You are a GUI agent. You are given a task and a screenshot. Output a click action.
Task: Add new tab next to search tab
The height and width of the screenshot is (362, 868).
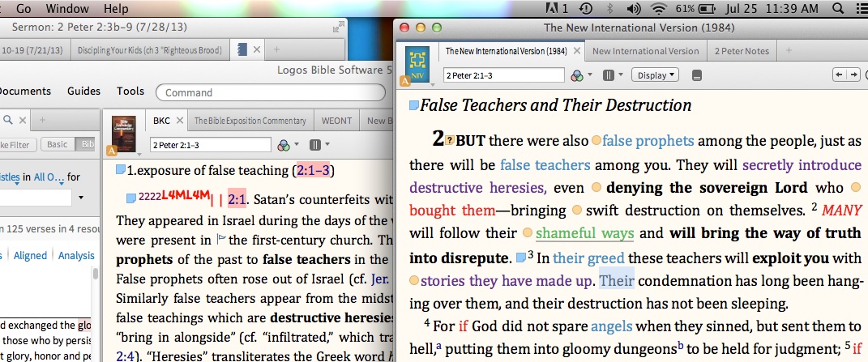[42, 120]
